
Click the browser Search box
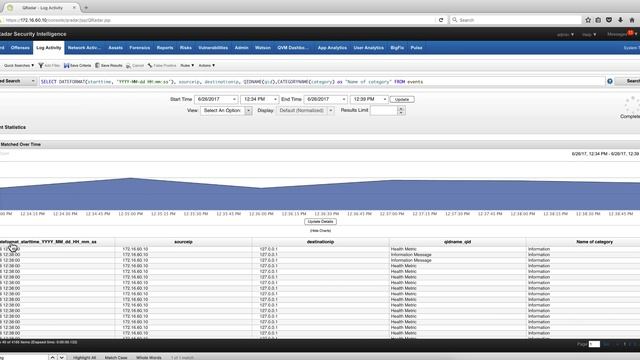click(516, 20)
